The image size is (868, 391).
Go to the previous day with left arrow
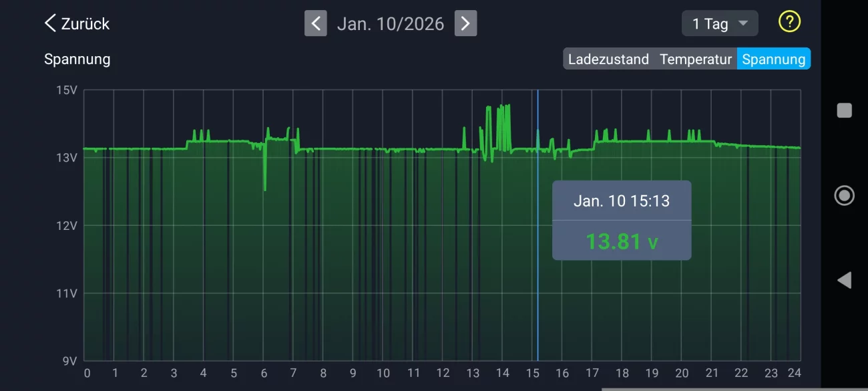[x=316, y=23]
